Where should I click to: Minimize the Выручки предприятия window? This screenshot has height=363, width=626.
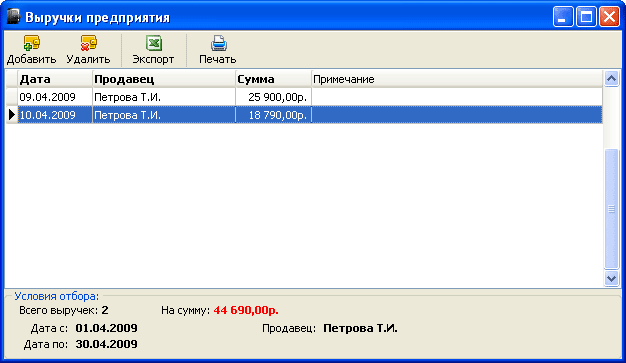point(563,17)
